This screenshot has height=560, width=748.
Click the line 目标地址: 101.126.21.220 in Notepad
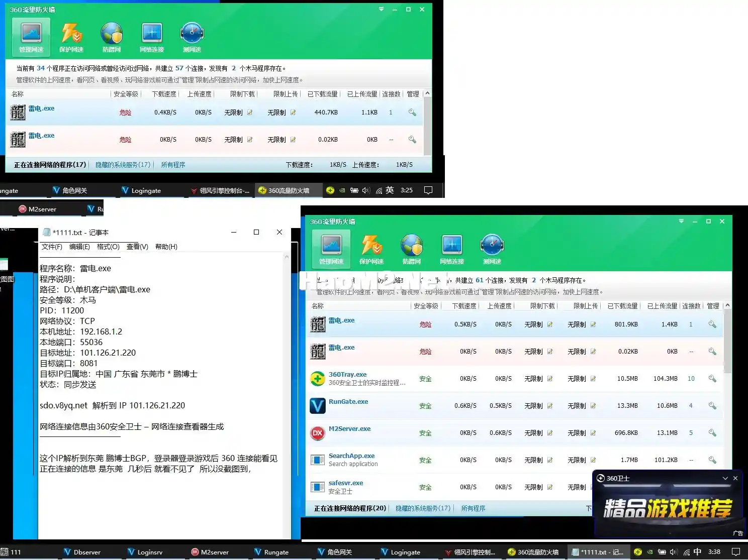(88, 353)
